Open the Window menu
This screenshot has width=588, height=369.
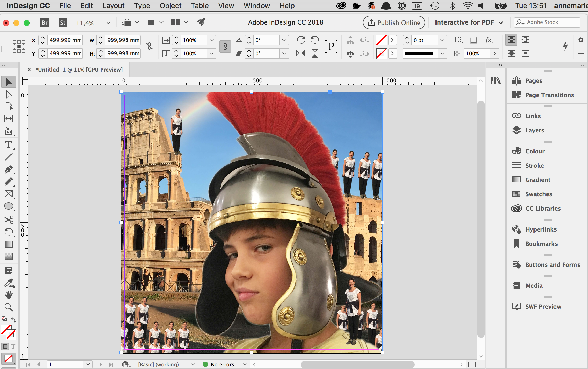point(257,6)
